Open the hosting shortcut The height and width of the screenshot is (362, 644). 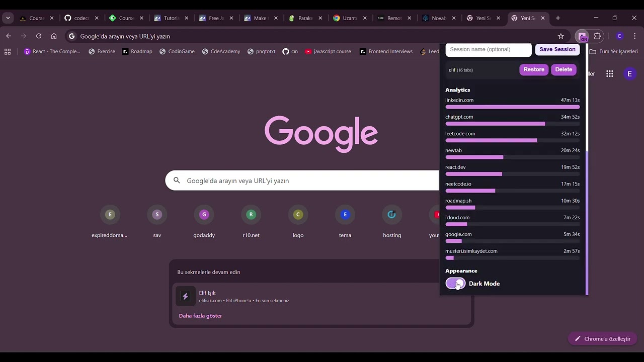392,221
